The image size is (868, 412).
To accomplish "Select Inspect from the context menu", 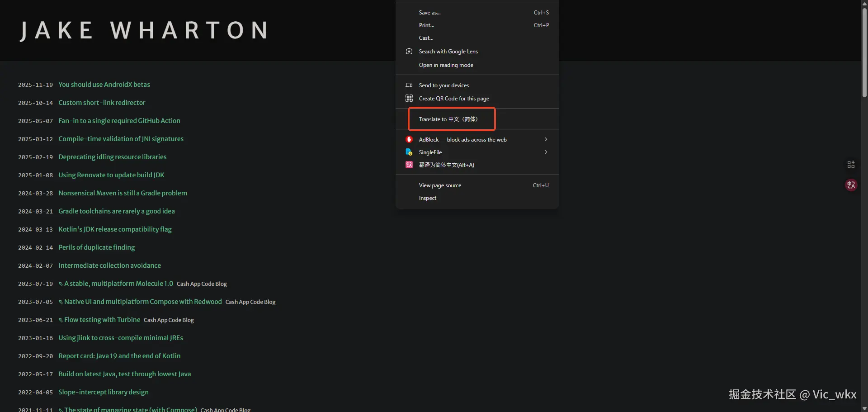I will [477, 198].
